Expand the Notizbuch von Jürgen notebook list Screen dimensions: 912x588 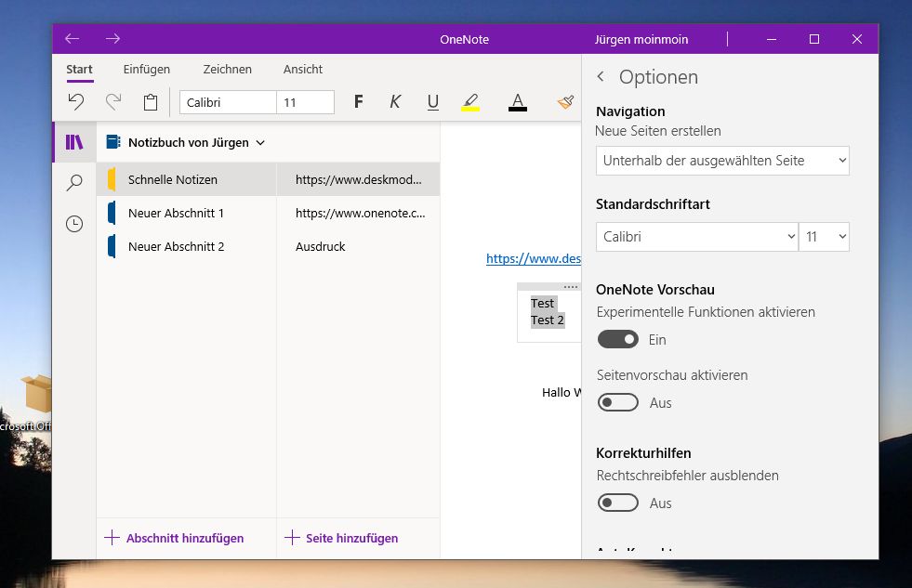260,142
